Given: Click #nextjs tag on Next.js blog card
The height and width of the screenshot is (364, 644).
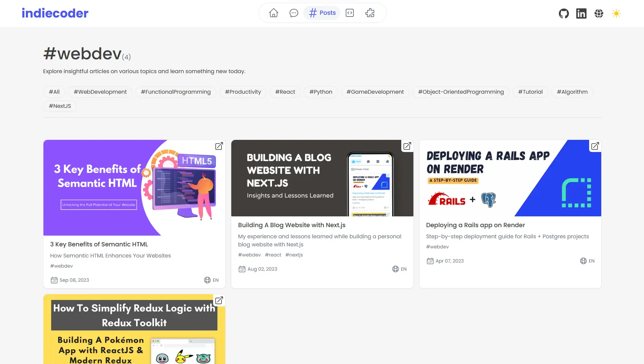Looking at the screenshot, I should click(x=294, y=255).
